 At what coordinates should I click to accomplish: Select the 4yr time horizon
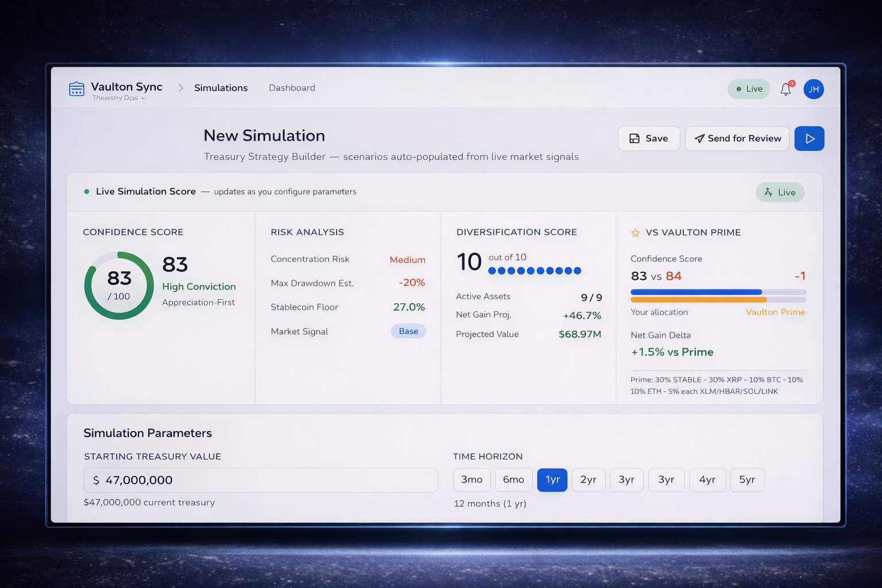pos(707,479)
